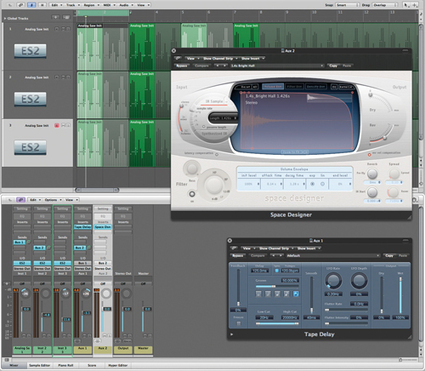Image resolution: width=425 pixels, height=371 pixels.
Task: Open the Space Designer preset dropdown Bright Hall
Action: coord(277,66)
